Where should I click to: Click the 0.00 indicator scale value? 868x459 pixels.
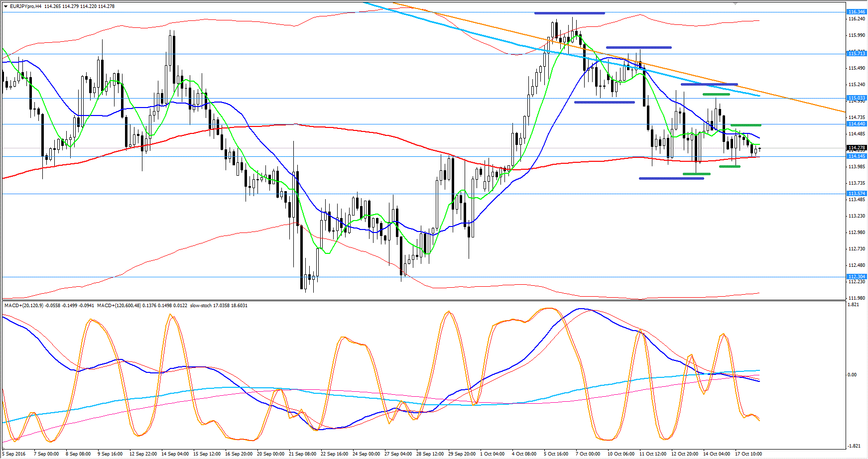(853, 375)
